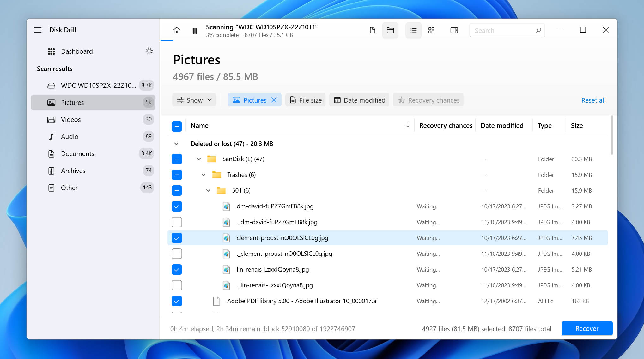Uncheck dm-david-fuPZ7GmFB8k.jpg
Image resolution: width=644 pixels, height=359 pixels.
177,206
